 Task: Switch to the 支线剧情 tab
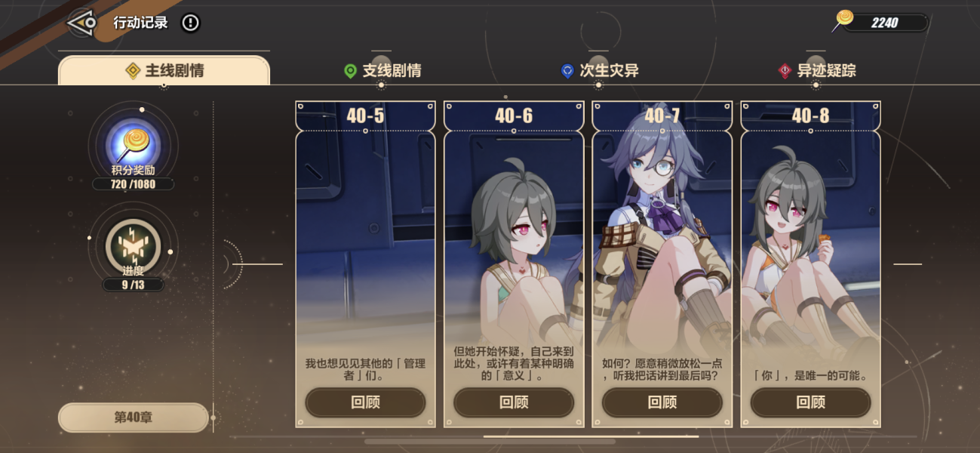[x=381, y=70]
